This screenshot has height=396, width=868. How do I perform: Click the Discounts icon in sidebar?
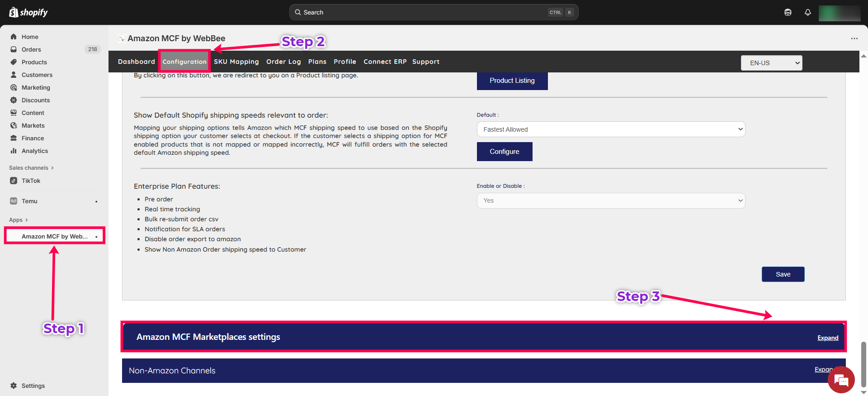pos(14,100)
